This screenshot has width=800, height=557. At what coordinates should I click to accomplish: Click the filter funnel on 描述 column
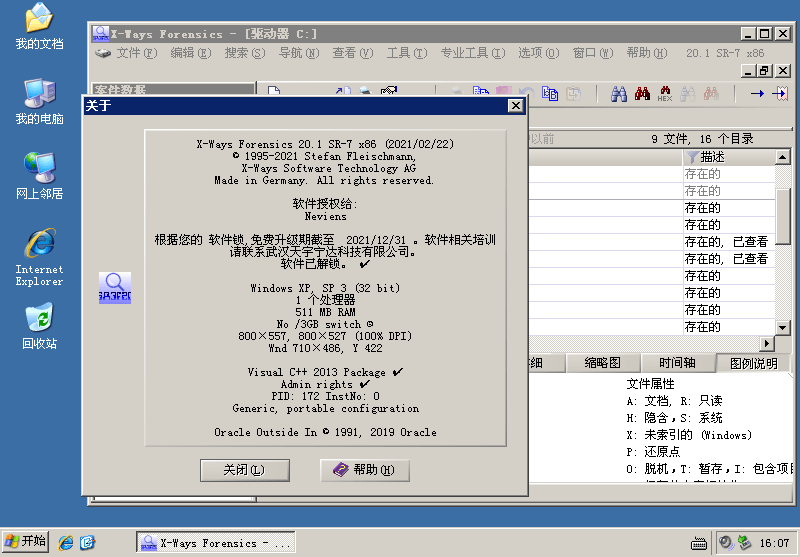(x=692, y=157)
